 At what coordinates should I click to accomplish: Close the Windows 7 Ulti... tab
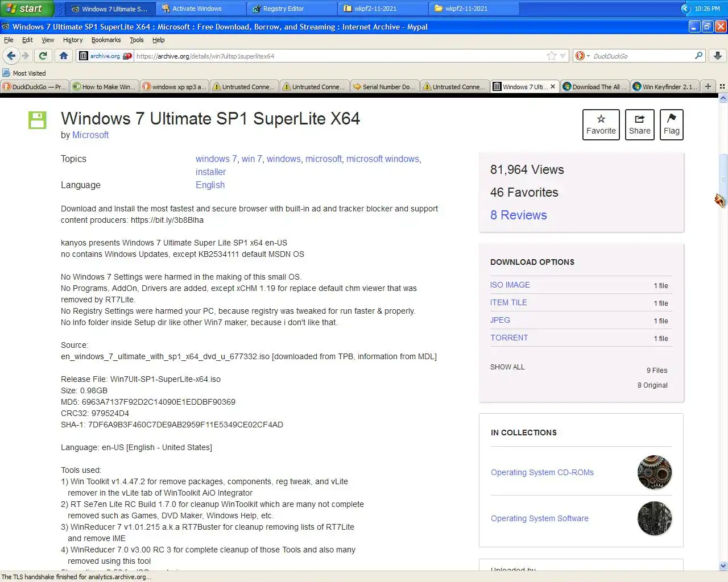[553, 86]
